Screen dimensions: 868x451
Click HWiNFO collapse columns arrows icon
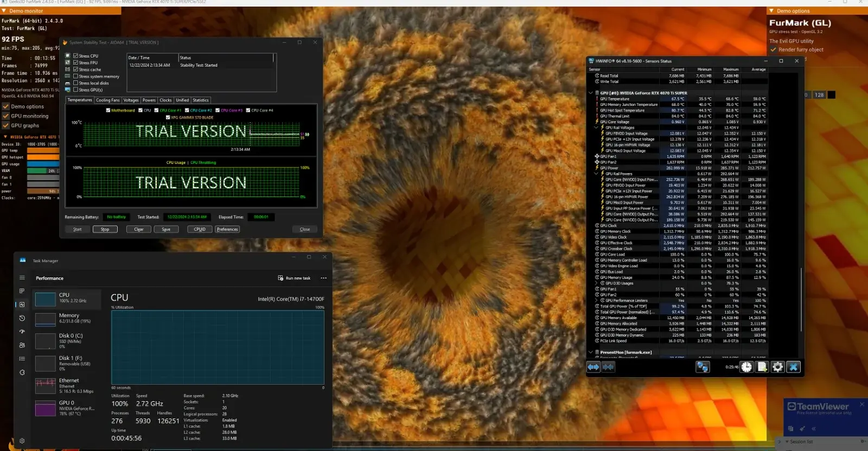point(608,367)
